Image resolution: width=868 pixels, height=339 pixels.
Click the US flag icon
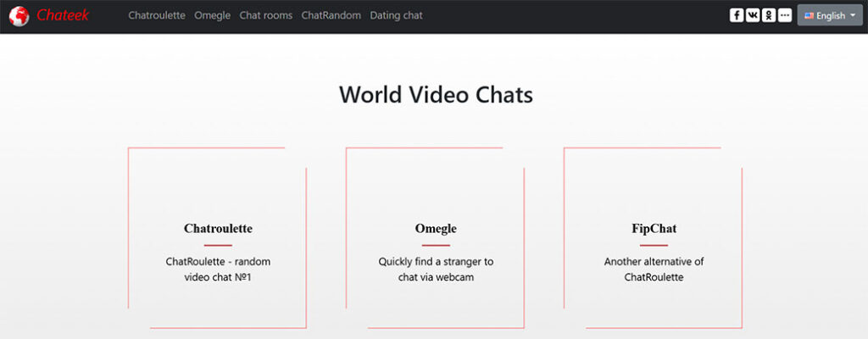(809, 15)
